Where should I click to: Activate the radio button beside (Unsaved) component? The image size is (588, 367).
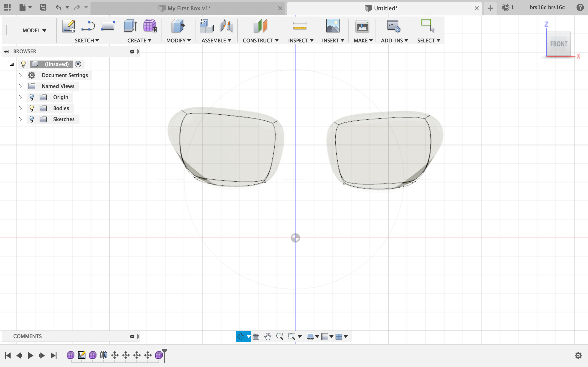click(78, 64)
